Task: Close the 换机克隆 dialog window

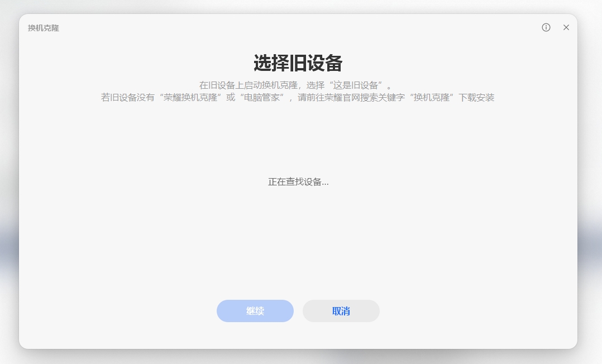Action: pyautogui.click(x=566, y=27)
